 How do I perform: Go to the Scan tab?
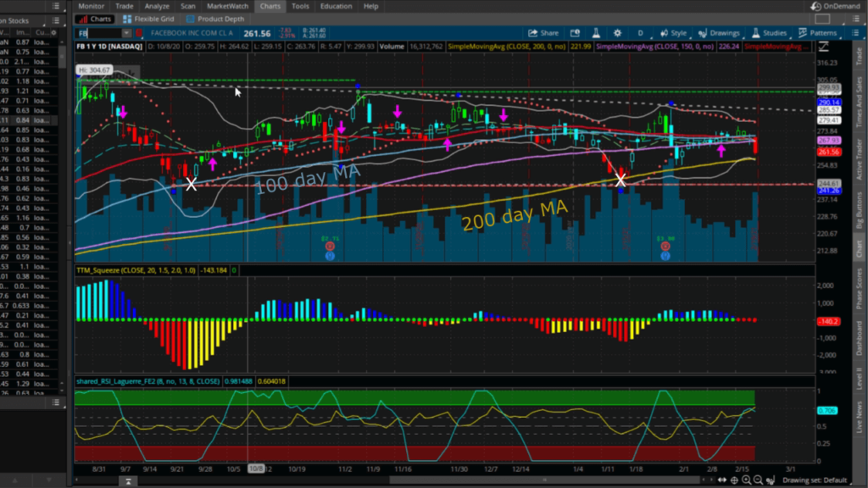click(x=188, y=6)
